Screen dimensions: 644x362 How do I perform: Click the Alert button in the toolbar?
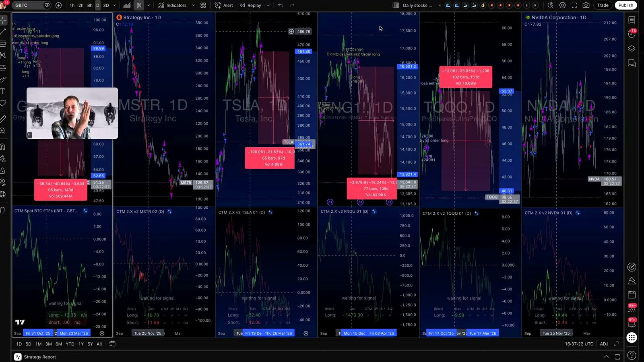point(224,5)
